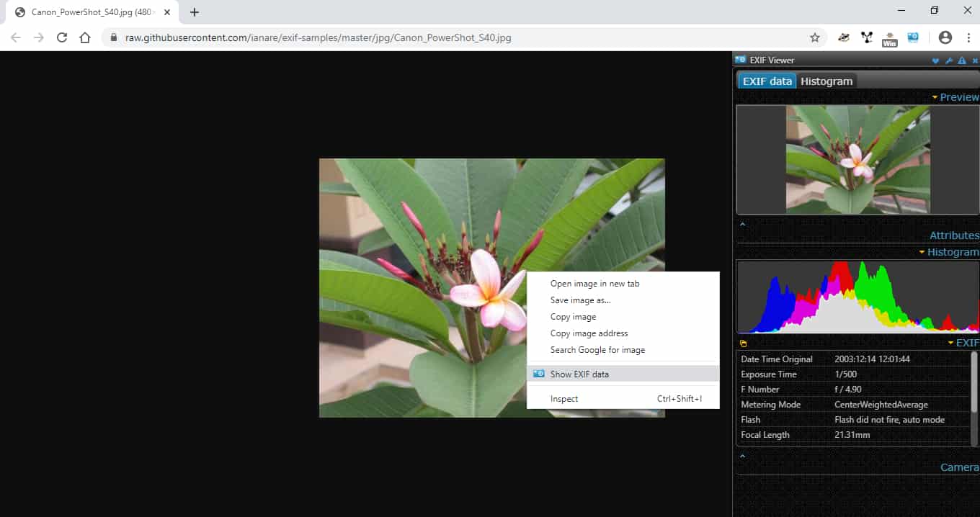This screenshot has height=517, width=980.
Task: Collapse the Histogram section
Action: pyautogui.click(x=949, y=252)
